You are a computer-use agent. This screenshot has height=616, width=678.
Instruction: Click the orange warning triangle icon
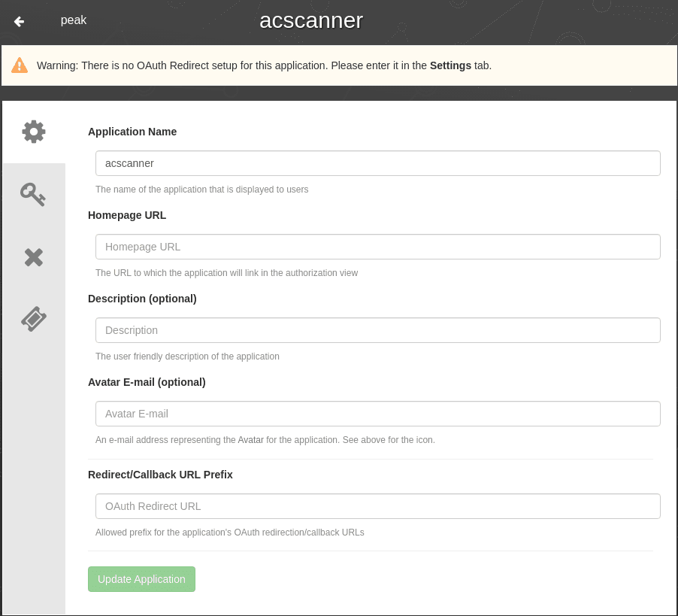tap(20, 65)
